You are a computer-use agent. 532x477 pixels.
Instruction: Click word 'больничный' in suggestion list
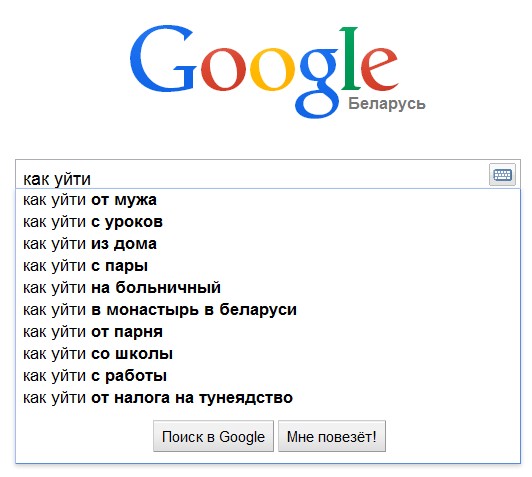(168, 288)
